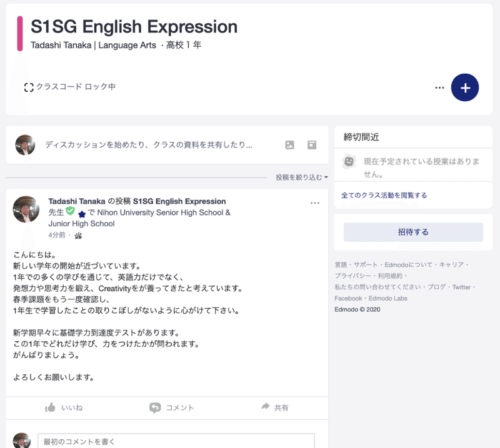Image resolution: width=500 pixels, height=448 pixels.
Task: Click the share arrow icon
Action: point(265,406)
